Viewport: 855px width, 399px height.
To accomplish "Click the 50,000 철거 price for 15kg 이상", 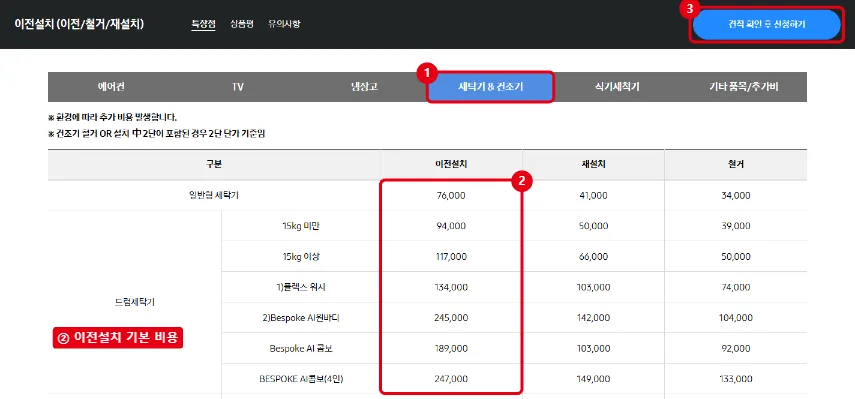I will 736,257.
